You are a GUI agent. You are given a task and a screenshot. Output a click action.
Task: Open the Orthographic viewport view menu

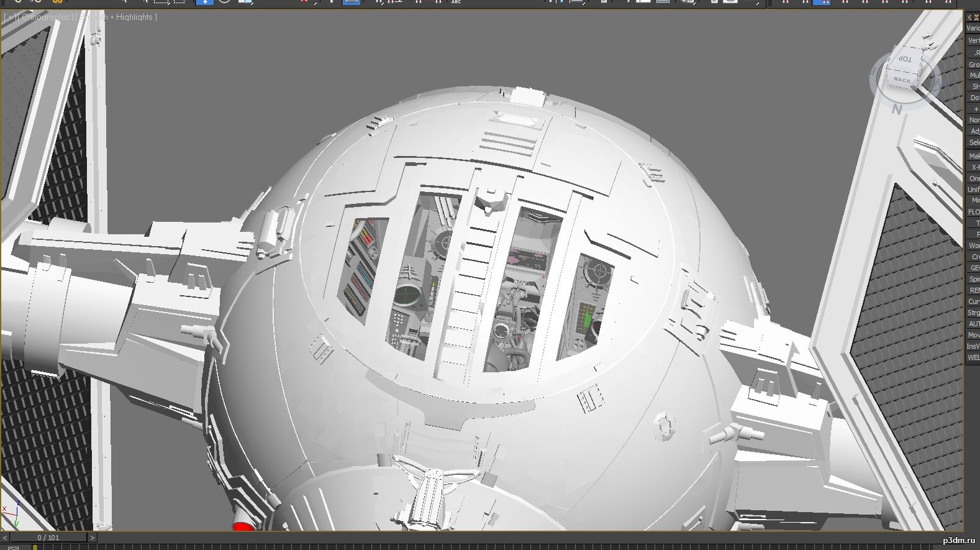[x=45, y=17]
